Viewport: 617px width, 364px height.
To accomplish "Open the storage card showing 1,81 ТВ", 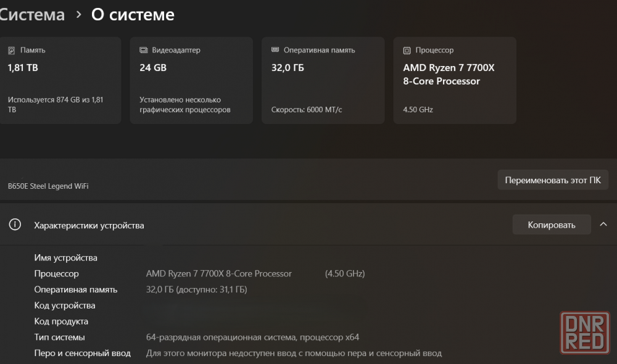I will [60, 80].
